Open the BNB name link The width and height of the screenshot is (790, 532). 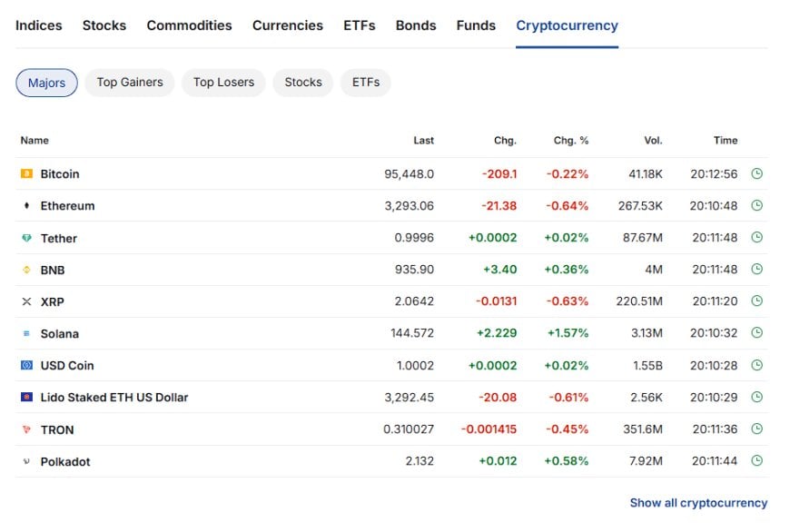[53, 270]
